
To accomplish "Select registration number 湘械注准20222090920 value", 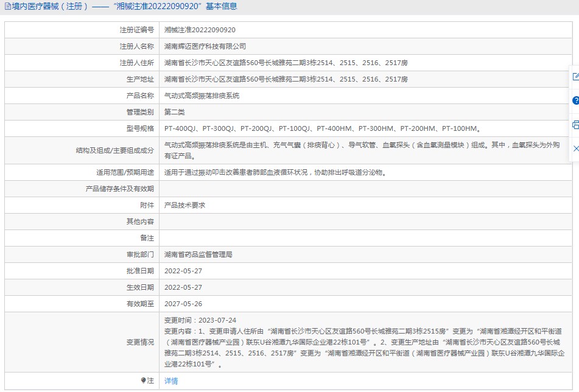I will tap(200, 30).
